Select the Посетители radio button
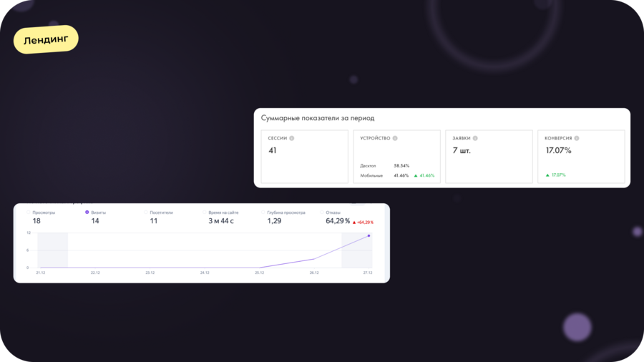 (x=146, y=212)
